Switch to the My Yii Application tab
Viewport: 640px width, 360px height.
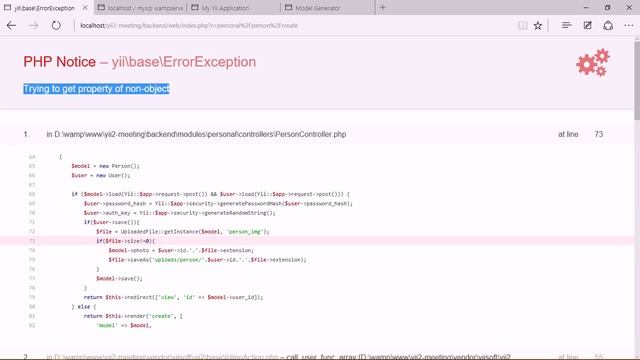(233, 8)
